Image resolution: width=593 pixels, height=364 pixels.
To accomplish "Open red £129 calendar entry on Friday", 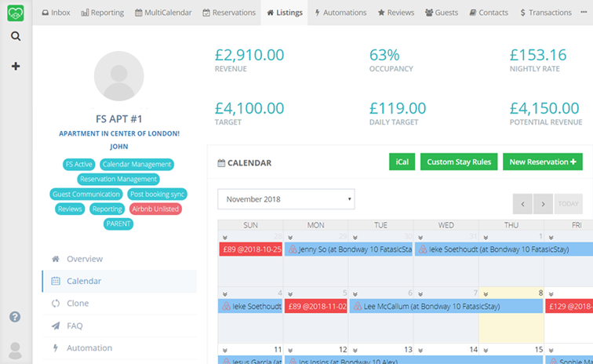I will coord(569,306).
